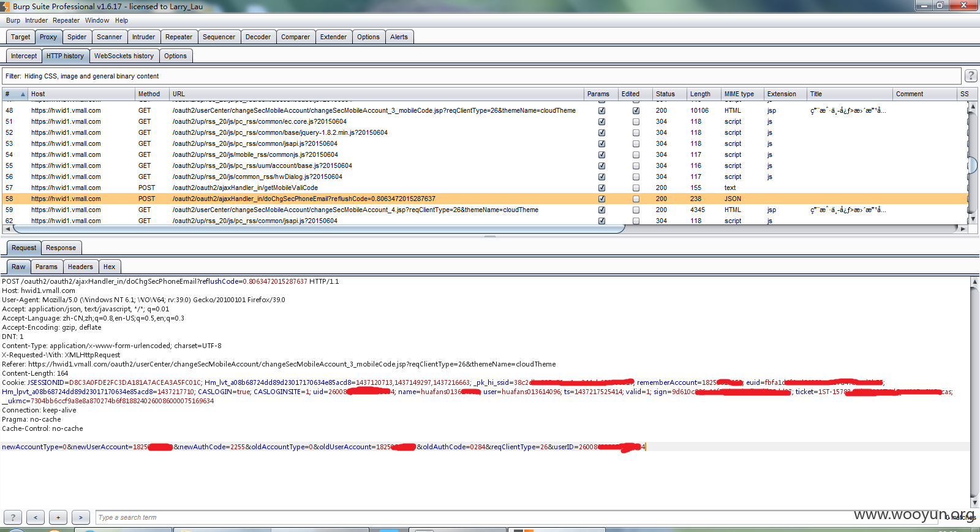Switch to the Target tab
This screenshot has width=980, height=532.
(x=20, y=37)
